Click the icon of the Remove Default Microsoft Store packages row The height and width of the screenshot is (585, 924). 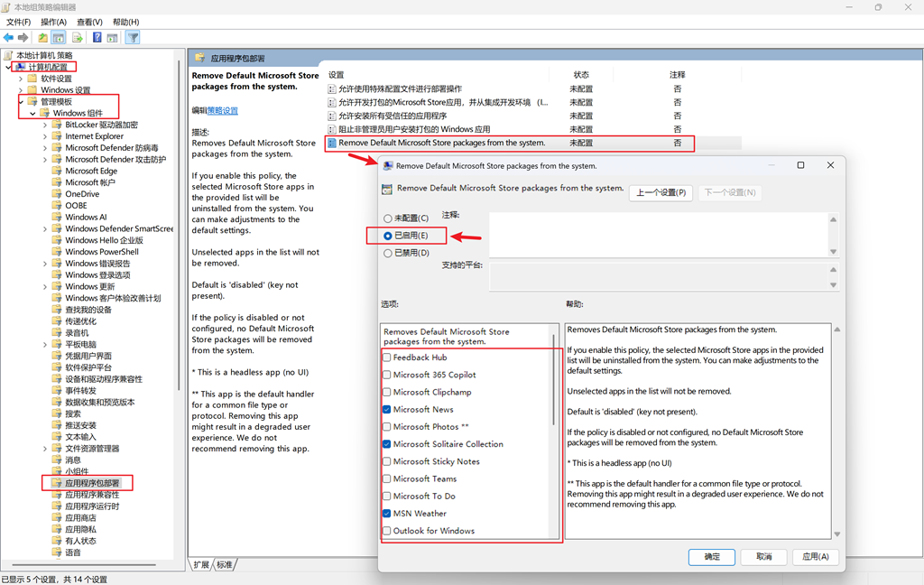[x=332, y=143]
